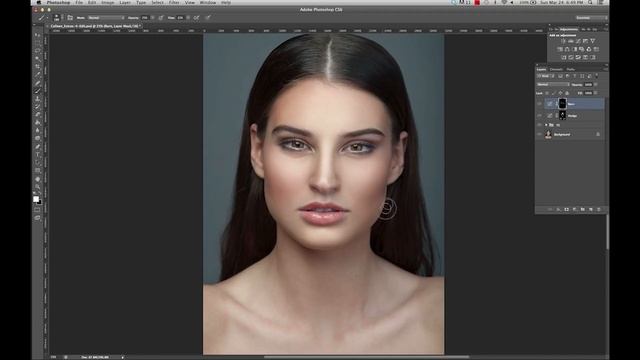
Task: Select the Eyedropper tool
Action: (38, 75)
